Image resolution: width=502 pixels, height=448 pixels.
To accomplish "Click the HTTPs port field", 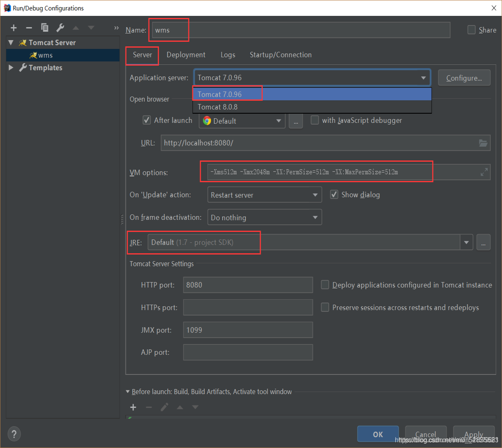I will 248,308.
